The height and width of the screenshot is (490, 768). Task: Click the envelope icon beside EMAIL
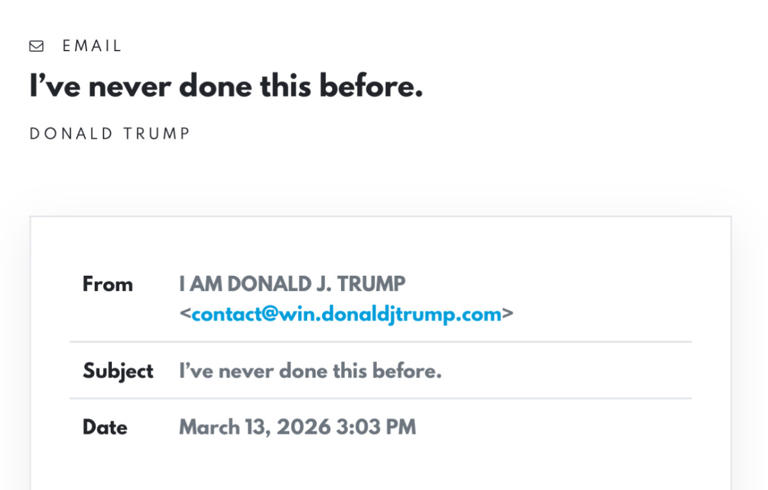37,46
